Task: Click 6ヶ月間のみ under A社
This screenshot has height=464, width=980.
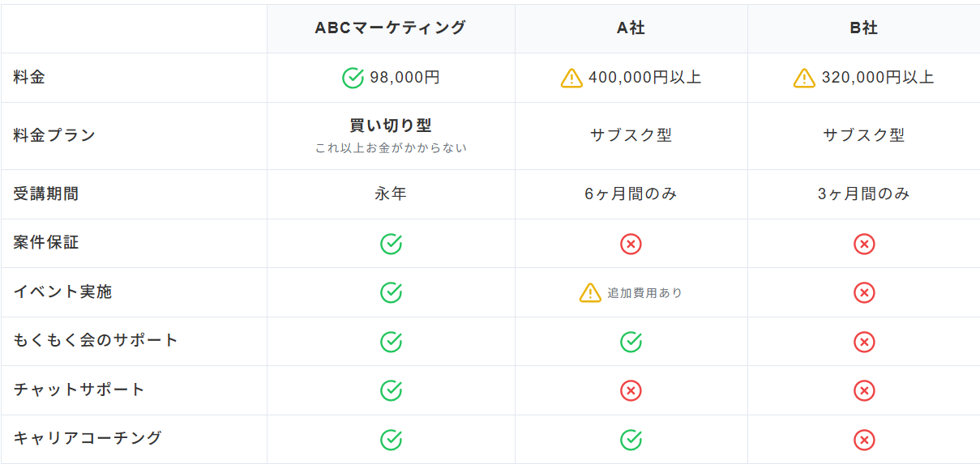Action: [631, 194]
